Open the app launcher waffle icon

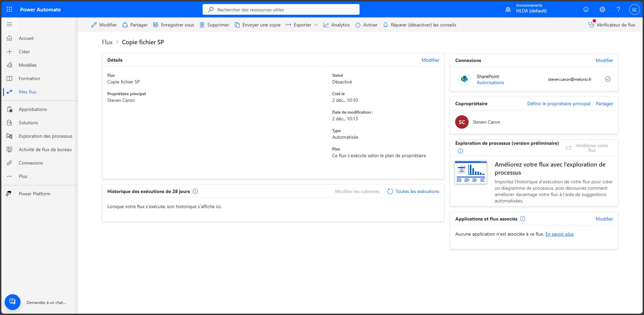coord(9,9)
